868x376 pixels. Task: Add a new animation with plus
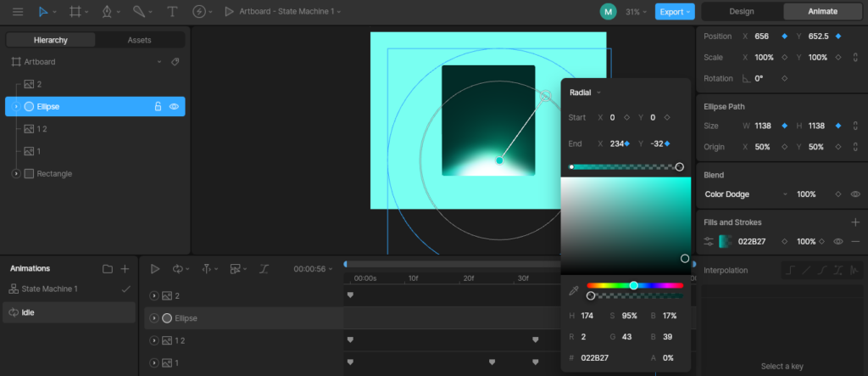tap(125, 269)
